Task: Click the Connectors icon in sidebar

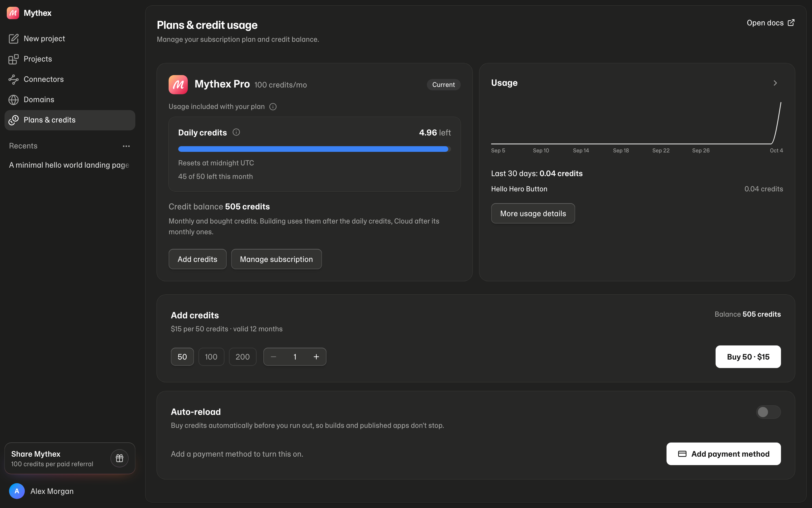Action: coord(14,79)
